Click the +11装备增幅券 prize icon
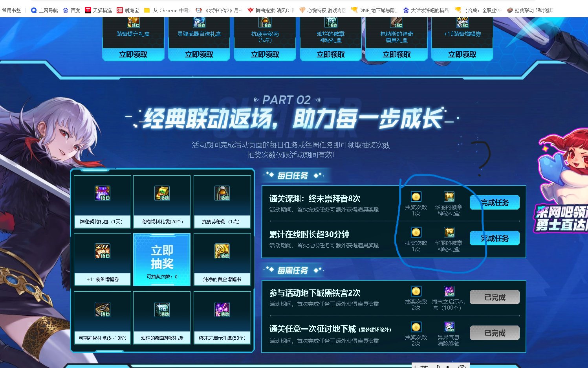This screenshot has width=588, height=368. coord(102,252)
